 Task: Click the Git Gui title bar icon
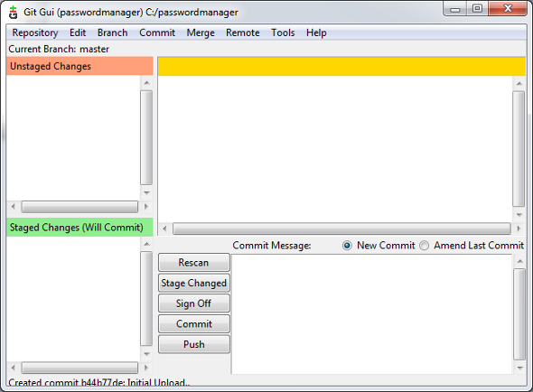click(x=13, y=13)
